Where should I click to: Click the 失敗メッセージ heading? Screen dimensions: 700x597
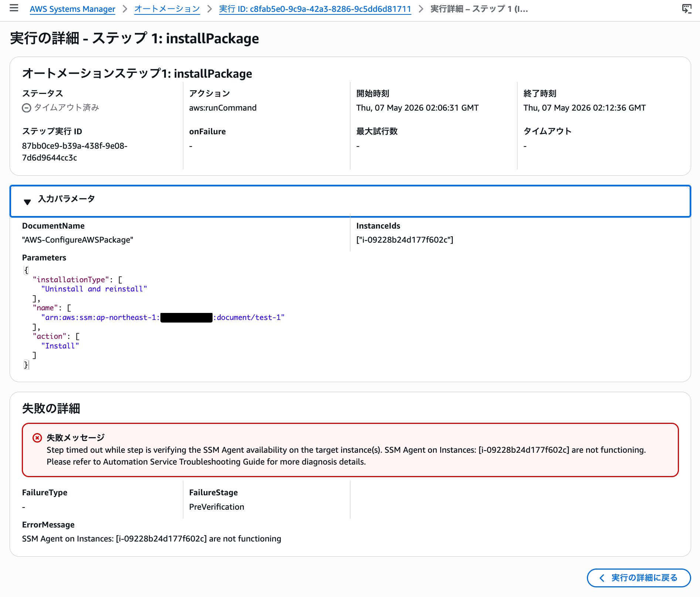pos(75,438)
